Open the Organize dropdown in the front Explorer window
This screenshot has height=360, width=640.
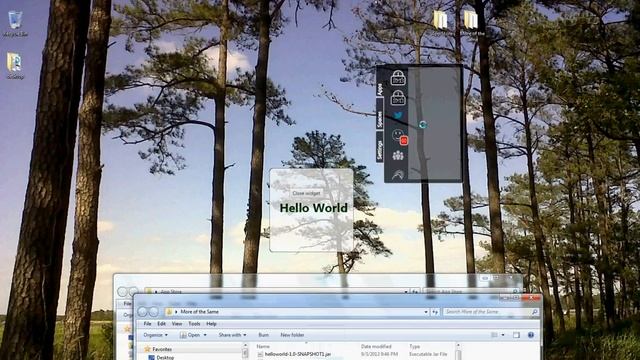[x=156, y=335]
